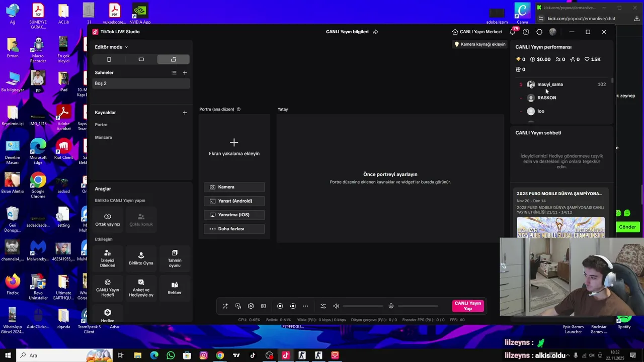Adjust speaker volume slider
The width and height of the screenshot is (644, 362).
(363, 306)
